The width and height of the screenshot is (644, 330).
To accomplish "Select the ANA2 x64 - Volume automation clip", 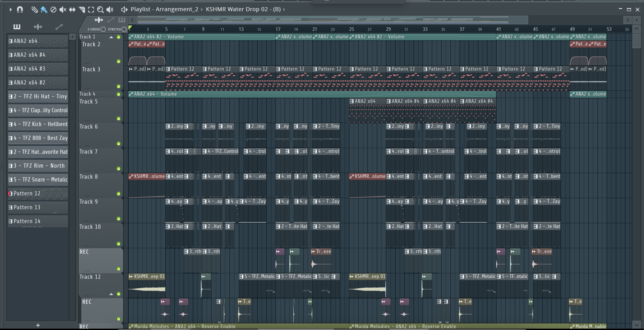I will pyautogui.click(x=312, y=94).
